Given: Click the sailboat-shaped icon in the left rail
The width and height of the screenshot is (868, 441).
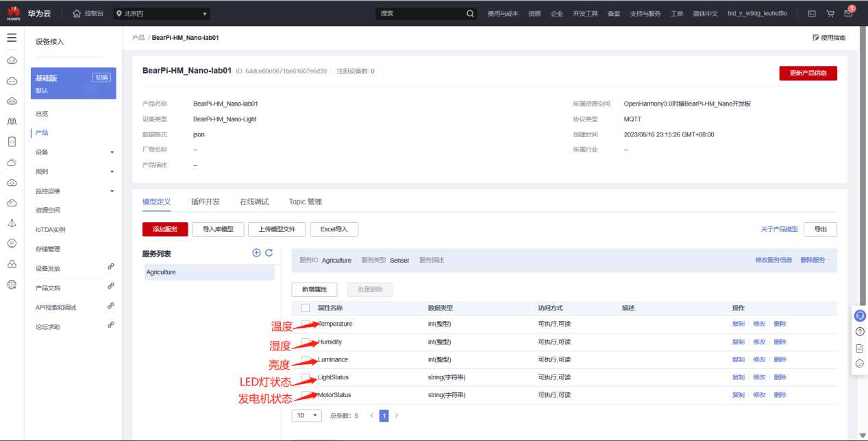Looking at the screenshot, I should [12, 223].
